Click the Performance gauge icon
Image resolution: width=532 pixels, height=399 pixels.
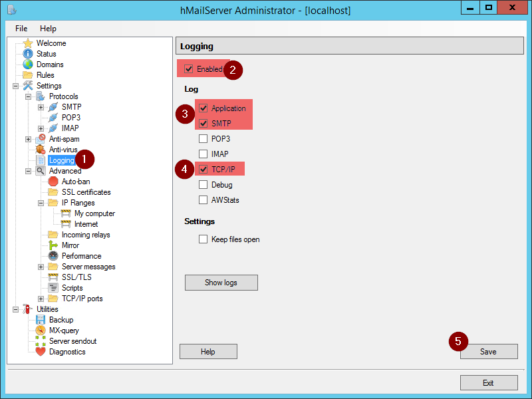(x=53, y=256)
